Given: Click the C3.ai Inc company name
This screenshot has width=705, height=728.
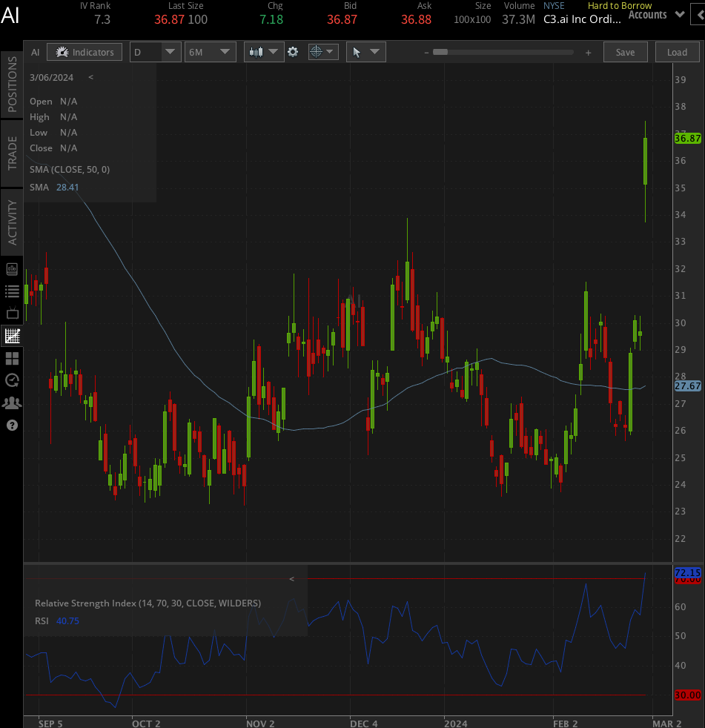Looking at the screenshot, I should pyautogui.click(x=582, y=19).
